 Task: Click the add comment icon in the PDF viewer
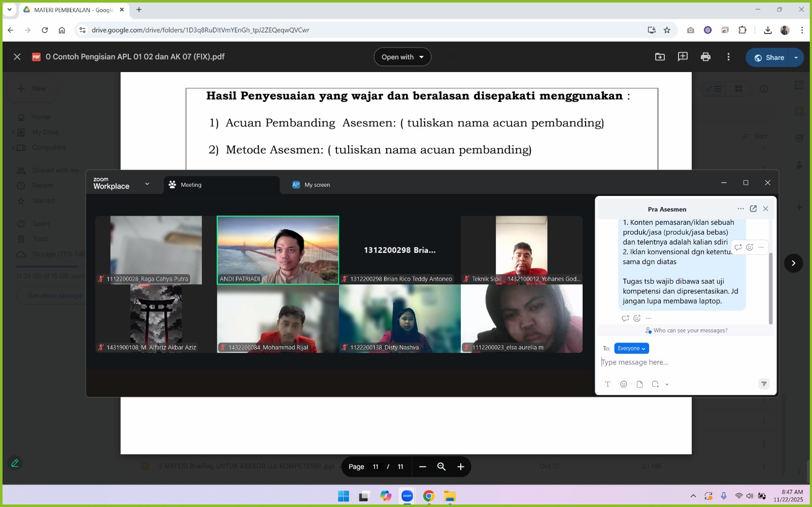pos(683,57)
